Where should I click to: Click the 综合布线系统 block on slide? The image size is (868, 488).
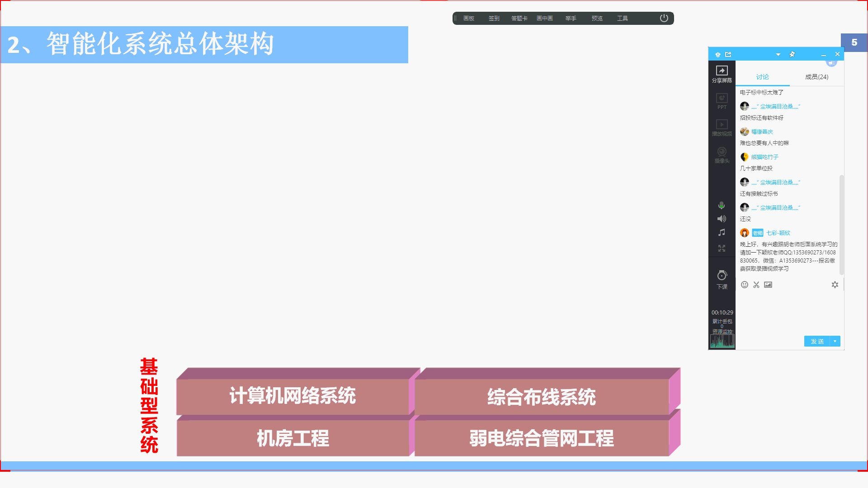542,397
